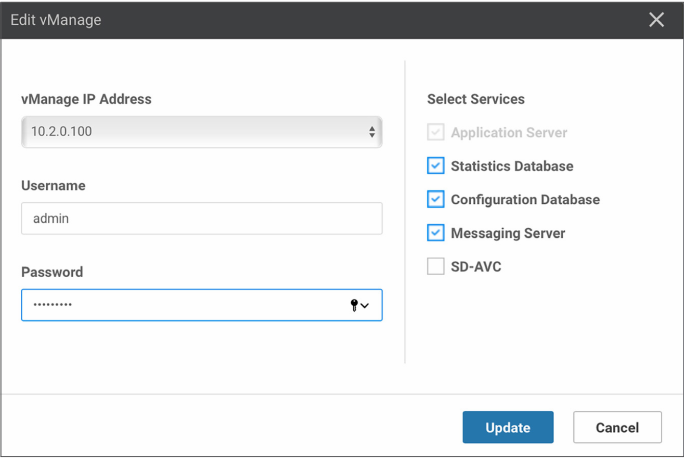The image size is (684, 458).
Task: Click the Username label text
Action: pos(53,185)
